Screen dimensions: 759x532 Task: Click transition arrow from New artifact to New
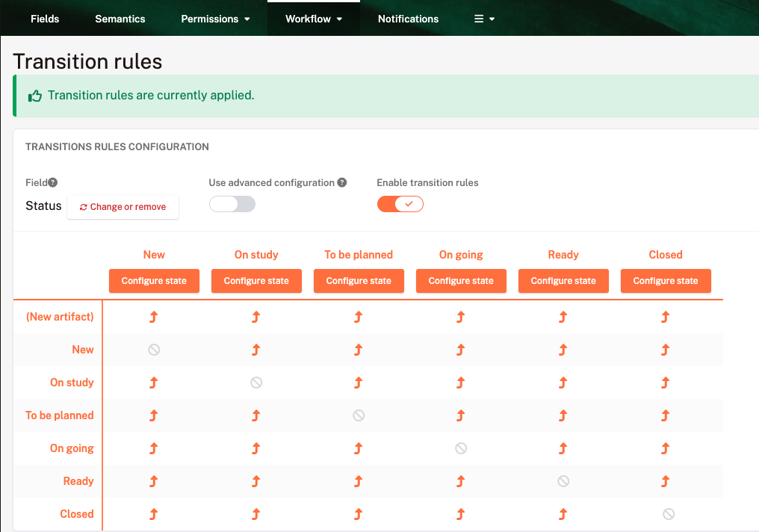154,317
